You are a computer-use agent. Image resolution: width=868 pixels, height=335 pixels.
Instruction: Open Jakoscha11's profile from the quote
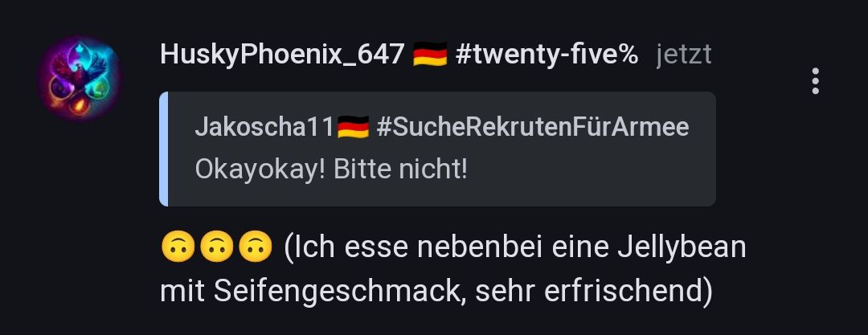(x=265, y=128)
